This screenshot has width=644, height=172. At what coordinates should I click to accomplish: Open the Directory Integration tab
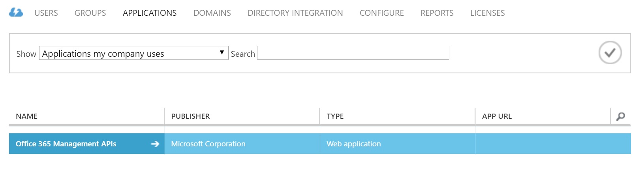point(295,13)
